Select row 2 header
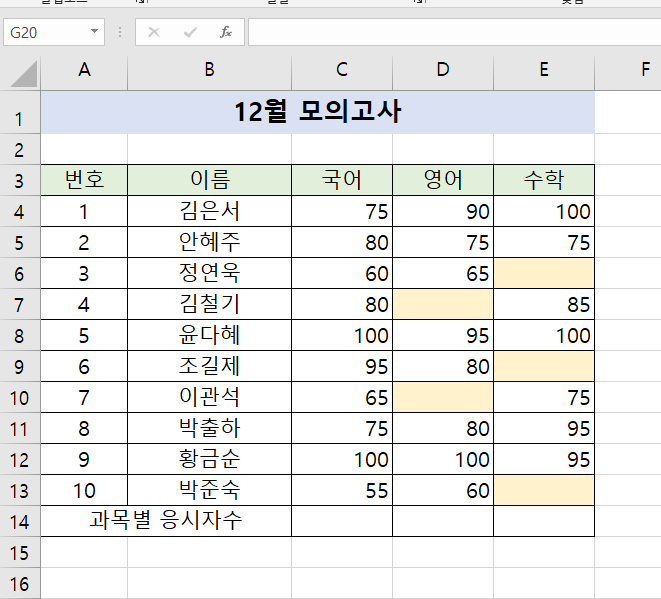The width and height of the screenshot is (661, 599). (20, 150)
